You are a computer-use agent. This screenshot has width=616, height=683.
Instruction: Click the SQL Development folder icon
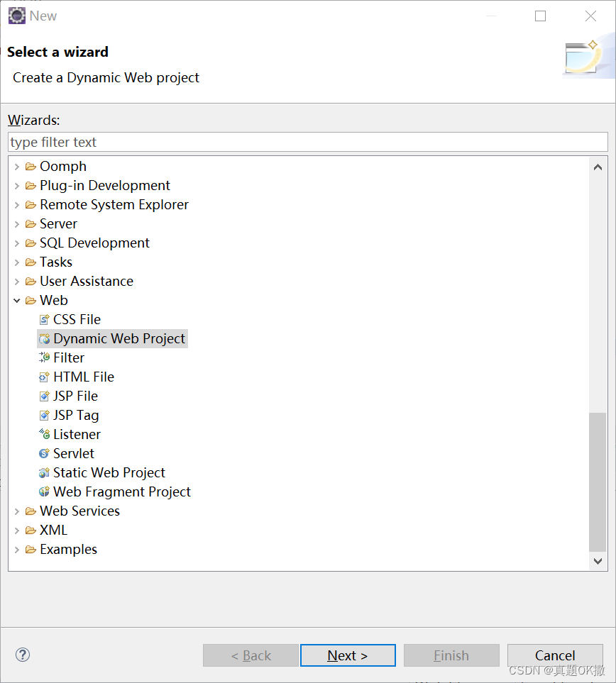pyautogui.click(x=31, y=243)
